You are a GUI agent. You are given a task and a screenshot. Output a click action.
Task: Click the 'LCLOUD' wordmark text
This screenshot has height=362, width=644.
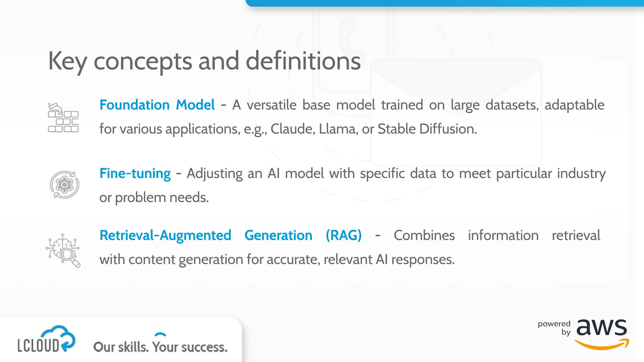[38, 345]
